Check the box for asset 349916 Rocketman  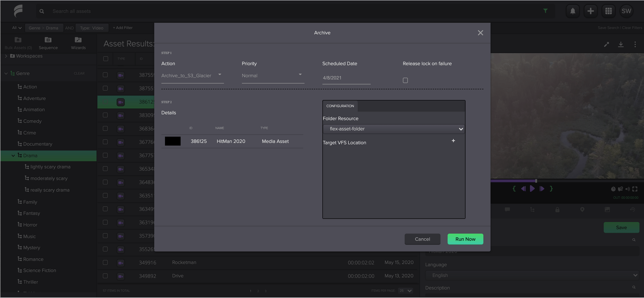coord(105,262)
